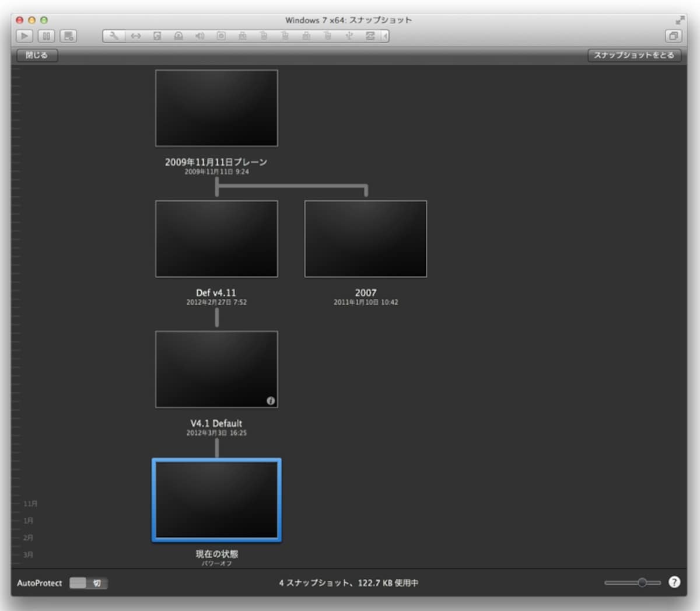
Task: Click the thumbnail zoom slider
Action: pyautogui.click(x=633, y=582)
